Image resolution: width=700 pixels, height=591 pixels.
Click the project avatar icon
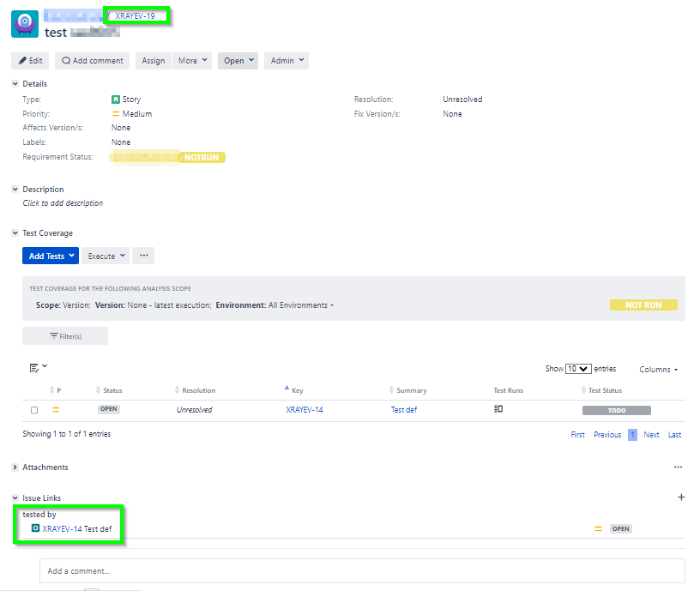coord(25,24)
